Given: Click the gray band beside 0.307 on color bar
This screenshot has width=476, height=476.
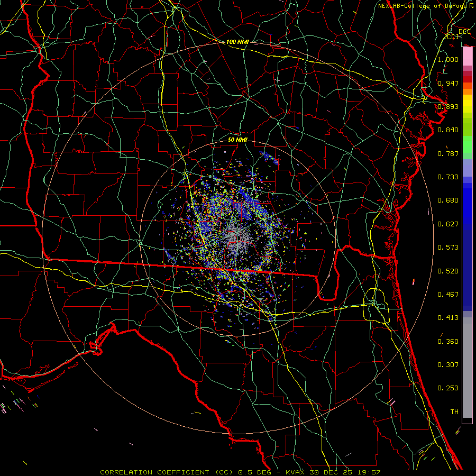Looking at the screenshot, I should pos(467,368).
